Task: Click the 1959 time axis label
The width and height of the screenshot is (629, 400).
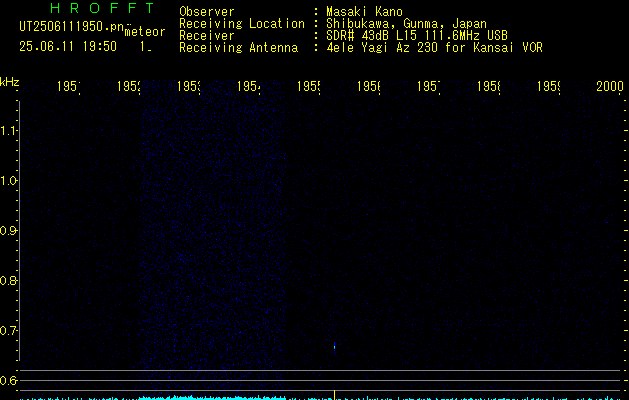Action: tap(548, 86)
